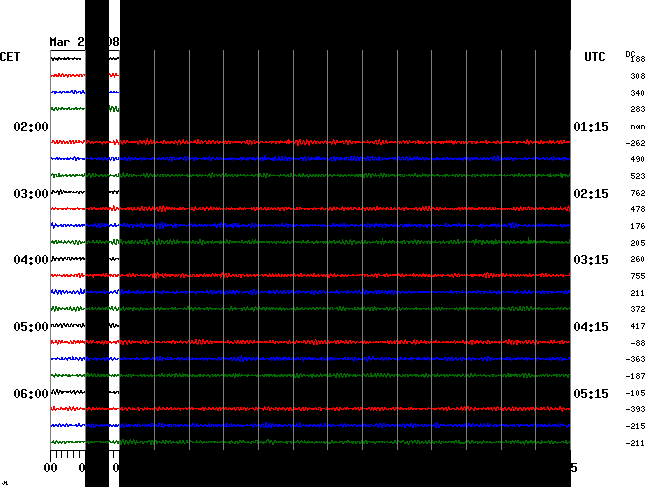Click the DC value 176
This screenshot has height=494, width=650.
tap(638, 226)
